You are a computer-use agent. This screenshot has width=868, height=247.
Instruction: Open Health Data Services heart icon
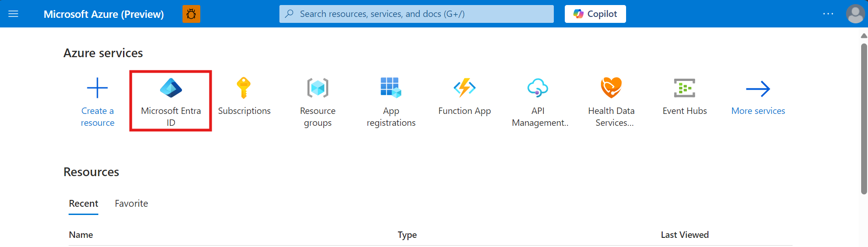pyautogui.click(x=611, y=87)
